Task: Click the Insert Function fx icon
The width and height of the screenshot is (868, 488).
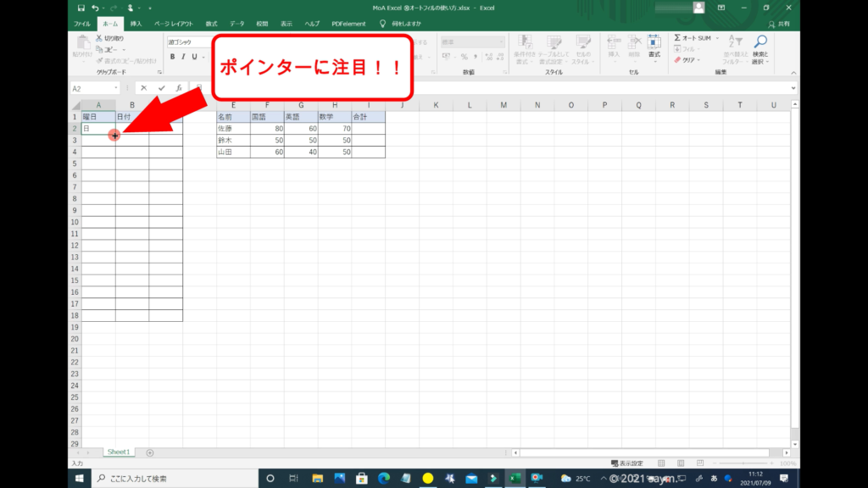Action: (178, 88)
